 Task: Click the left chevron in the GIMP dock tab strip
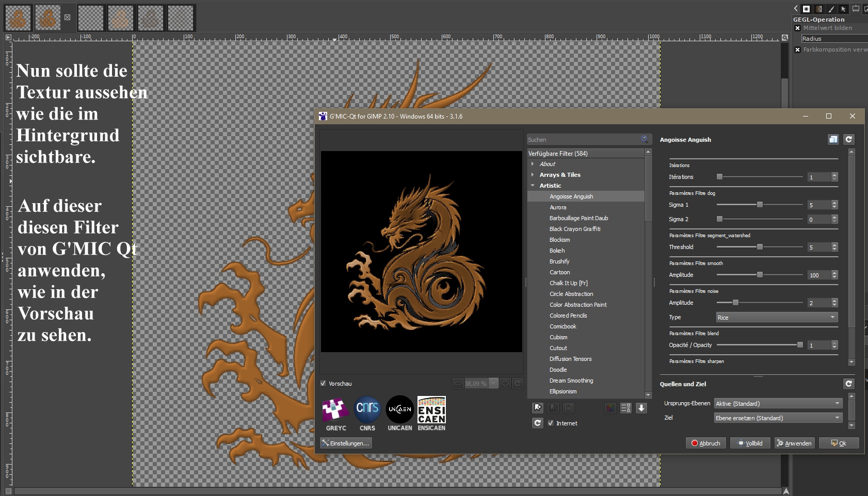pyautogui.click(x=796, y=8)
